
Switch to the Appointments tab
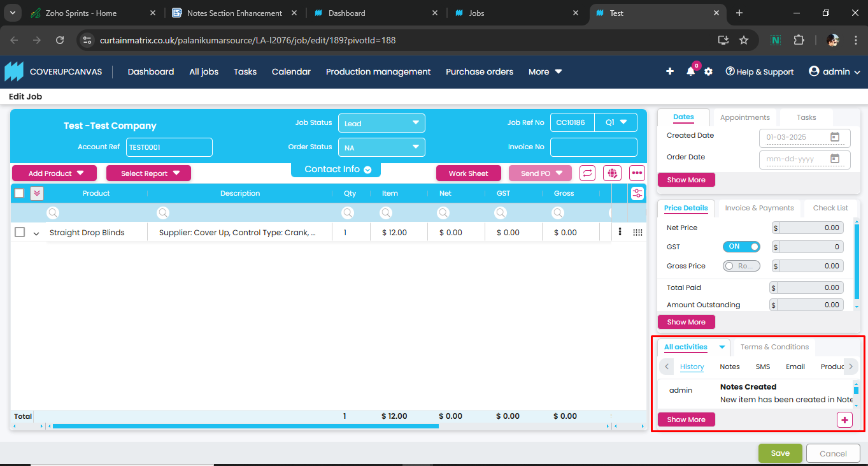744,117
